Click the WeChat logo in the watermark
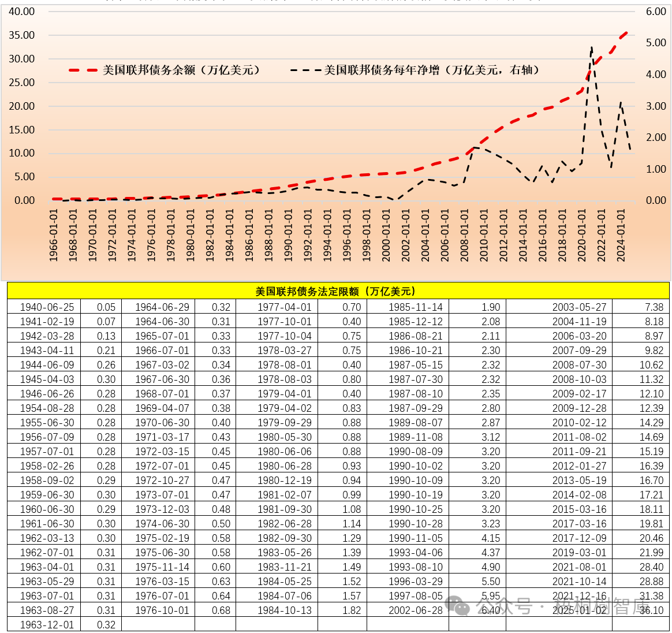The width and height of the screenshot is (672, 633). 460,606
